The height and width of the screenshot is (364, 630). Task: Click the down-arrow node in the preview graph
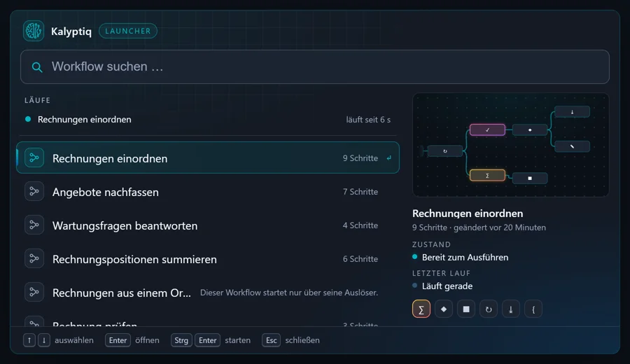(572, 112)
